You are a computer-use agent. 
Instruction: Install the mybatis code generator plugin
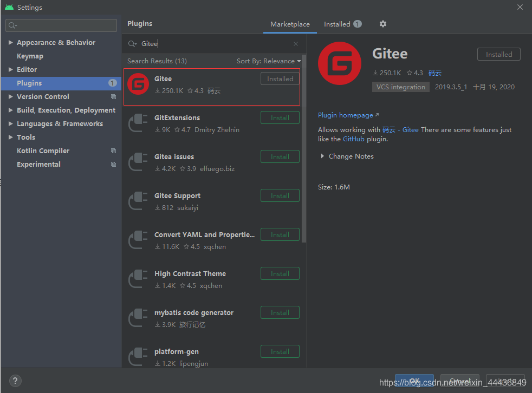280,313
